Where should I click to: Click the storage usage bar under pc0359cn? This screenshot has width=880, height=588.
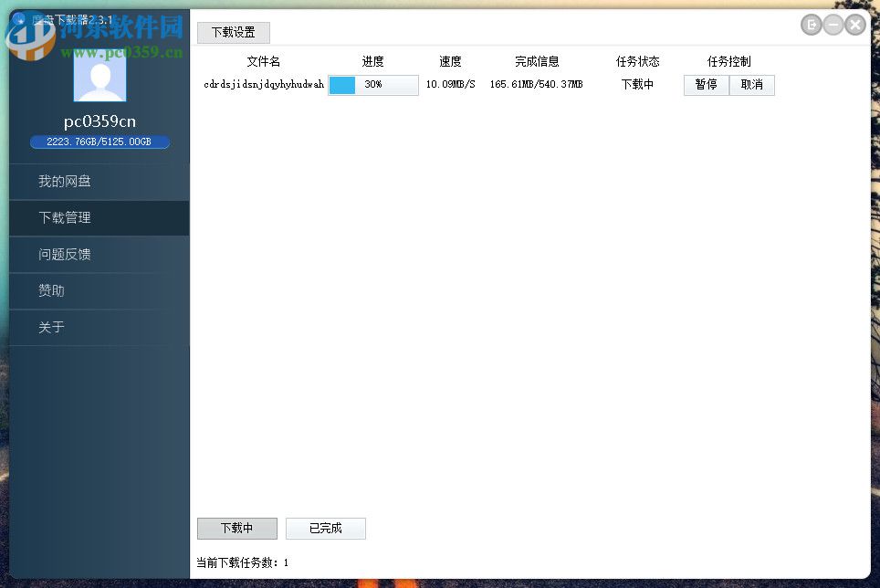click(100, 142)
